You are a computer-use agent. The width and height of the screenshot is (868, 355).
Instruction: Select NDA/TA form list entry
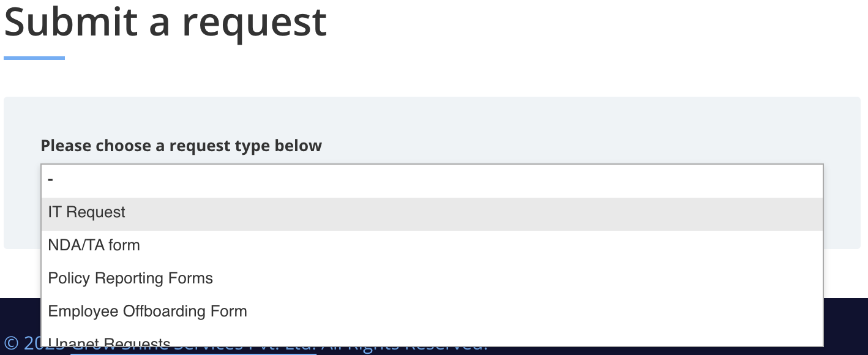(x=94, y=245)
